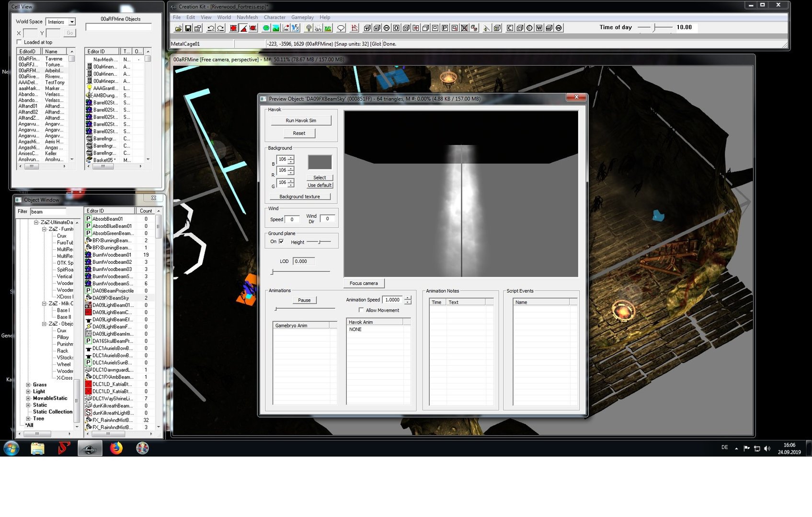812x517 pixels.
Task: Collapse the ZaZ-UltimateDa tree node
Action: coord(36,222)
